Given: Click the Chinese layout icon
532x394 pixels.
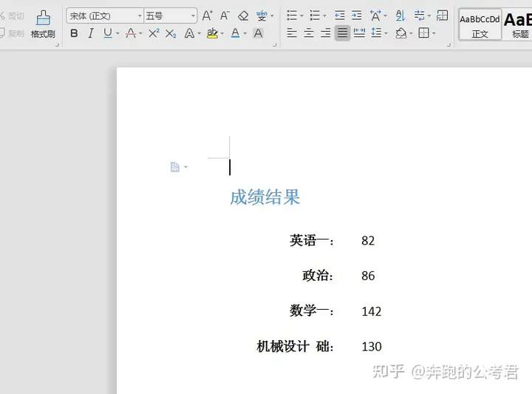Looking at the screenshot, I should 375,16.
